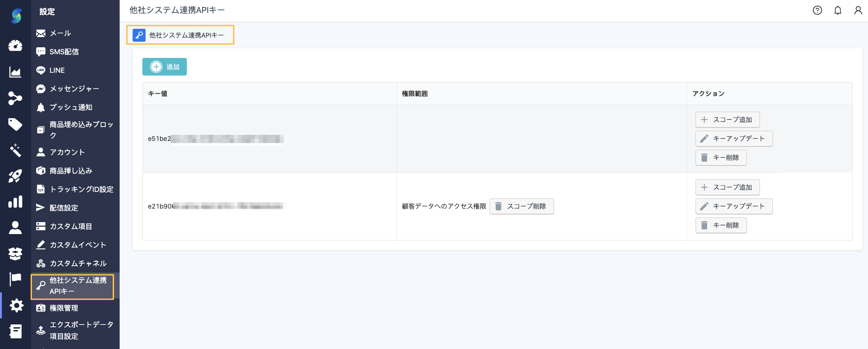Open LINE settings

click(75, 70)
